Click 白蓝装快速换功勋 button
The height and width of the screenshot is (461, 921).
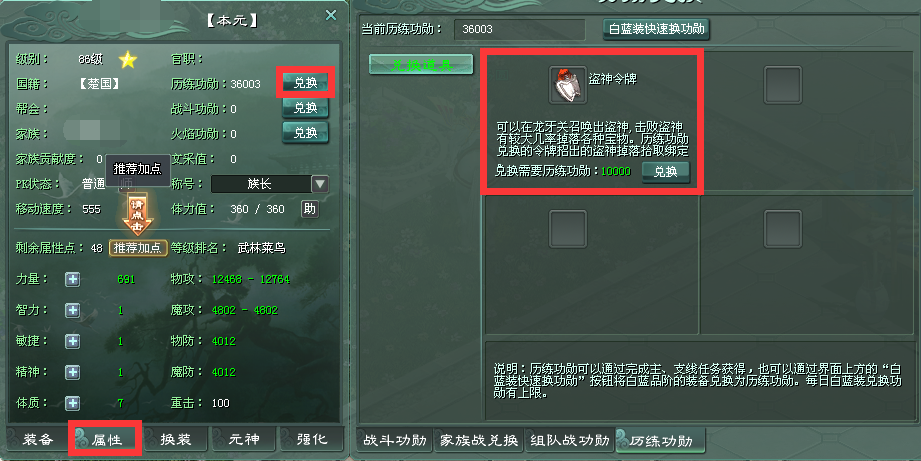pyautogui.click(x=656, y=29)
